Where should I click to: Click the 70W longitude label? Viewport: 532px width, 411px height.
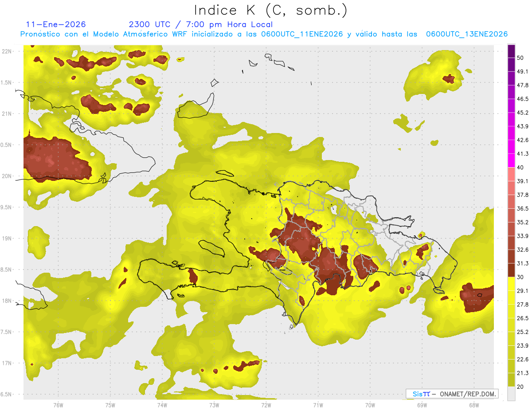pyautogui.click(x=370, y=405)
